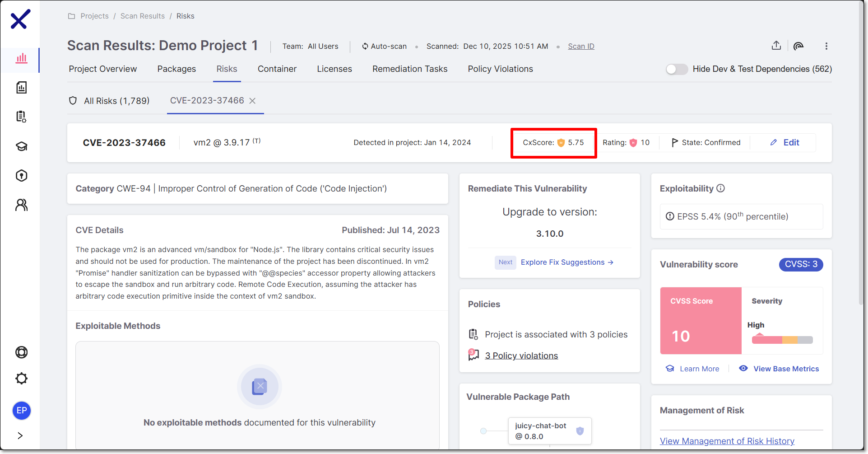Open the 3 Policy violations link

tap(521, 356)
